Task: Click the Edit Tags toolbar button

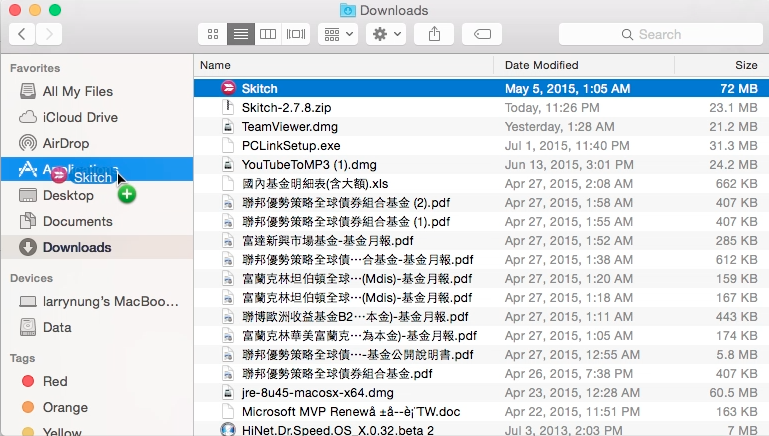Action: point(482,34)
